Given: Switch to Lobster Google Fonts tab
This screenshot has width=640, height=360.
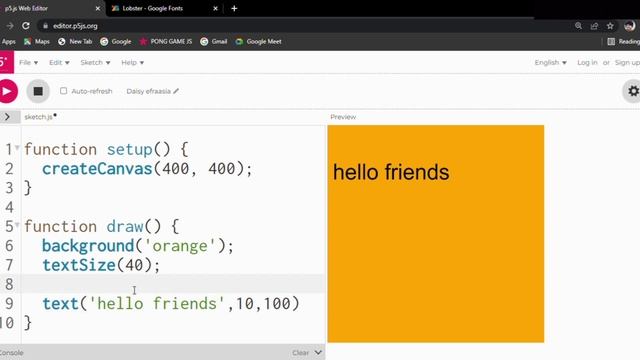Looking at the screenshot, I should [x=163, y=8].
